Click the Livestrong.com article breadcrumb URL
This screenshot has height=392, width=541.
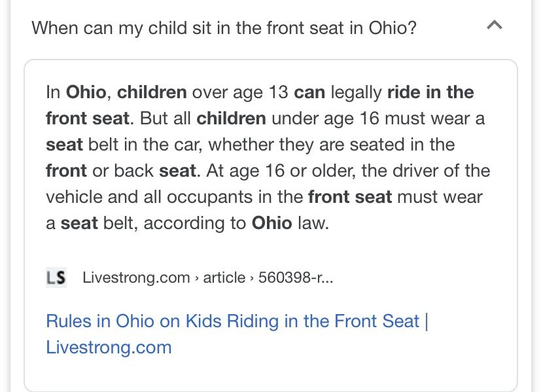tap(208, 277)
